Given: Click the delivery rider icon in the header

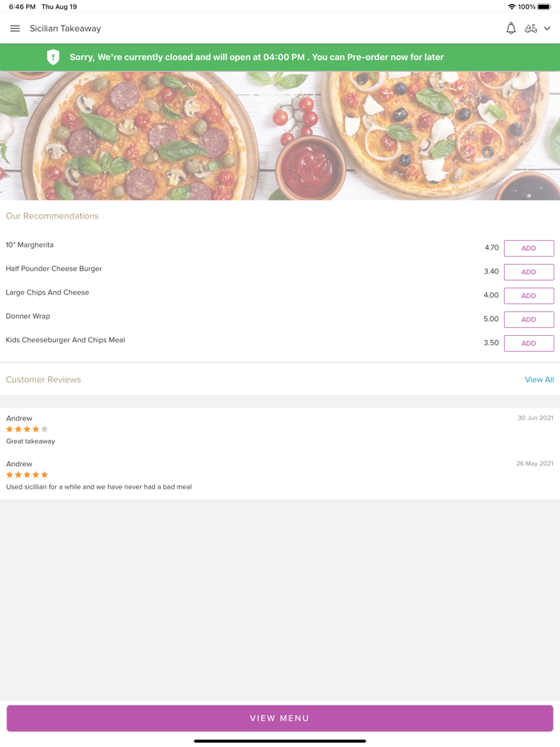Looking at the screenshot, I should coord(532,28).
